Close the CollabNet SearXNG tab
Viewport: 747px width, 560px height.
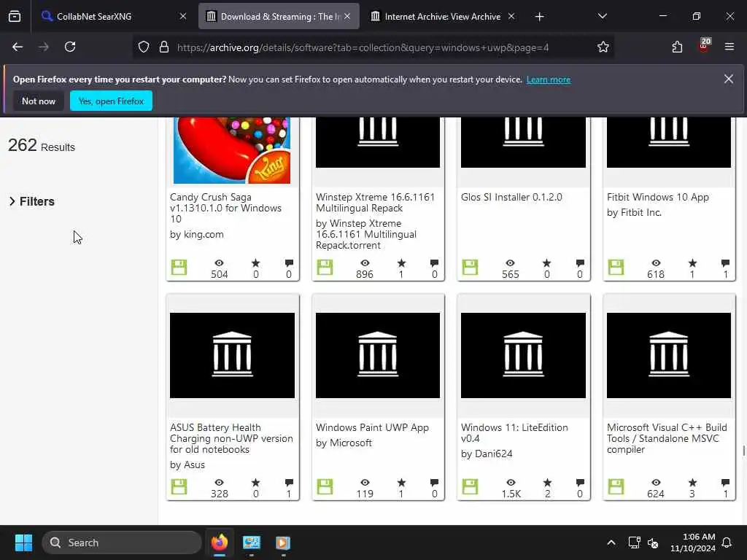pos(182,16)
